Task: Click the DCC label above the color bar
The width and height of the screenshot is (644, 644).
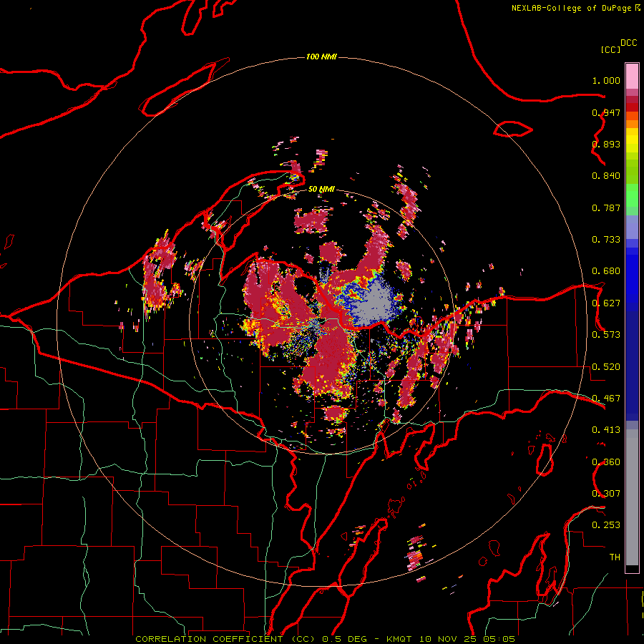Action: point(629,43)
